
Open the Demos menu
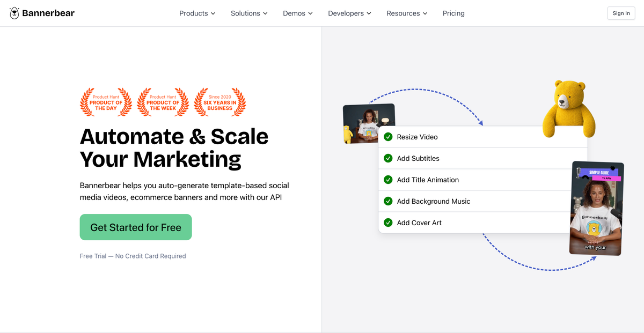(x=298, y=13)
